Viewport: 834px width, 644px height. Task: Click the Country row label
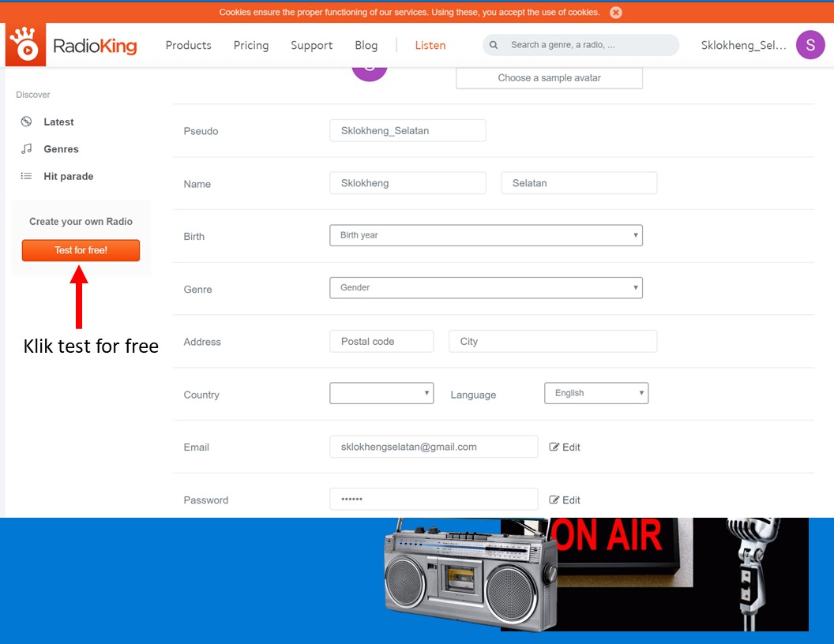pos(201,395)
